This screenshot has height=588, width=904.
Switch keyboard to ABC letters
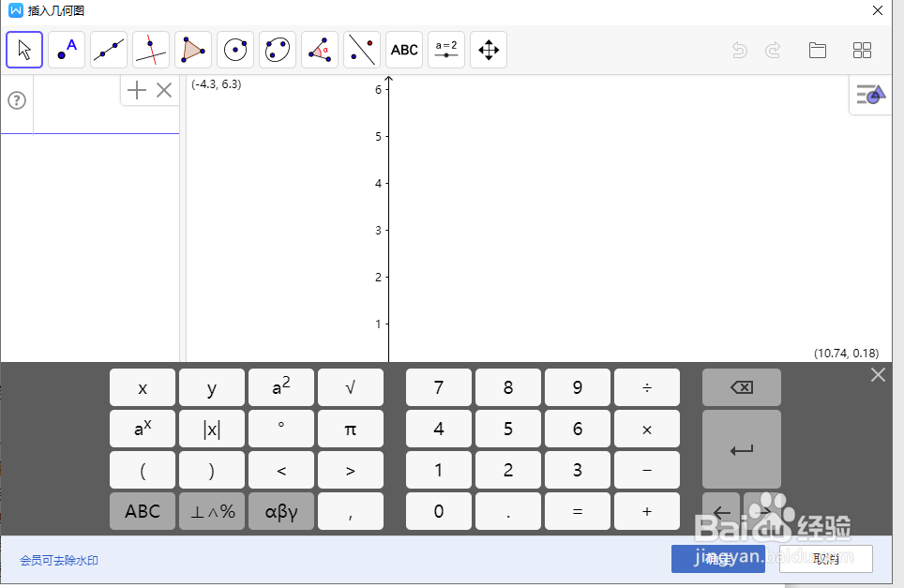(143, 511)
